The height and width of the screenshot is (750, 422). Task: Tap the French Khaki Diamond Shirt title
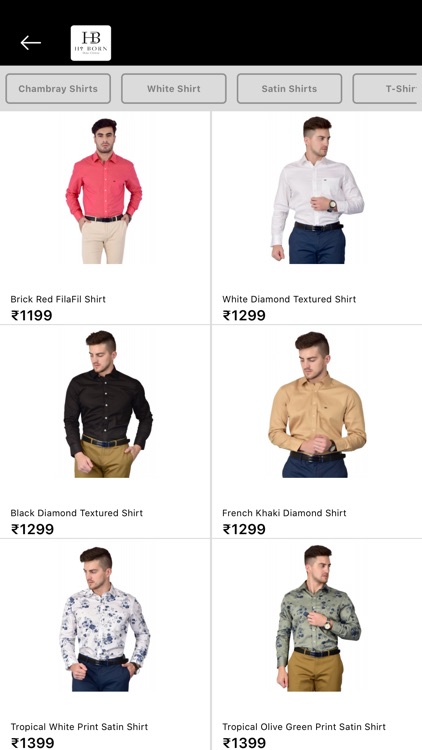[x=284, y=513]
